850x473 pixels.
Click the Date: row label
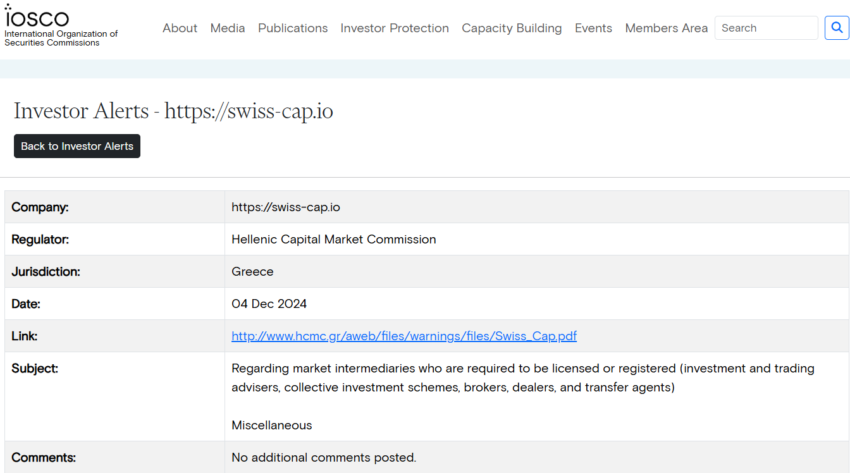pos(25,304)
